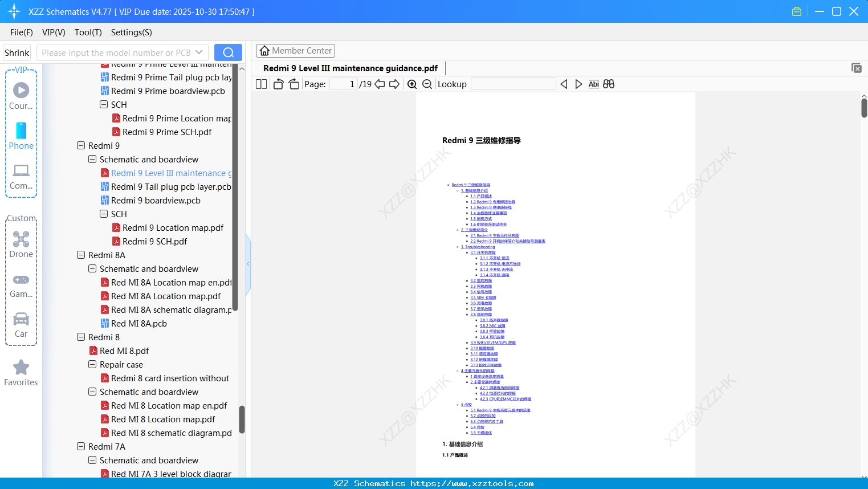Image resolution: width=868 pixels, height=489 pixels.
Task: Open 'Red MI 8.pdf'
Action: click(x=124, y=351)
